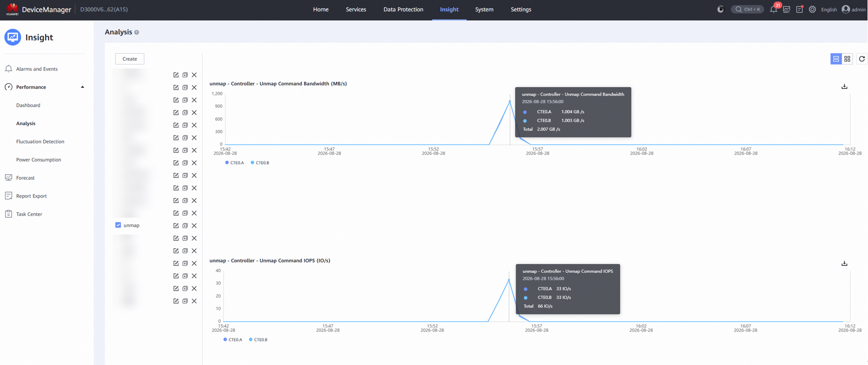Edit the unmap analysis entry
Screen dimensions: 868x365
point(176,226)
